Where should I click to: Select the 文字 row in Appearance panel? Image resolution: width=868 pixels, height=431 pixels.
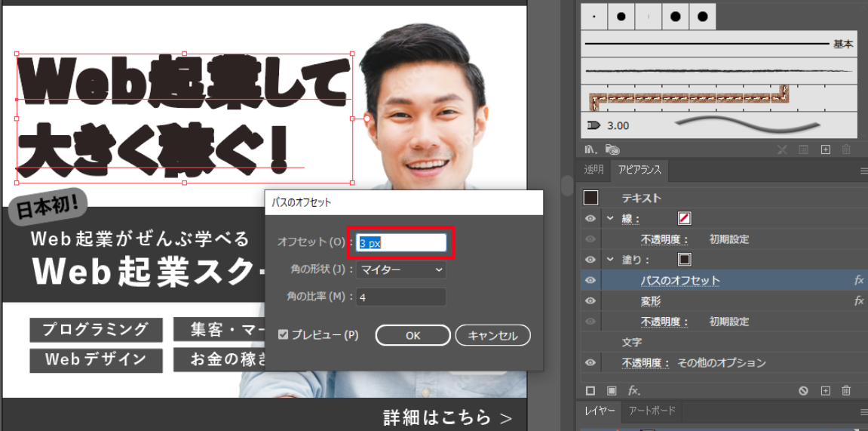[x=719, y=343]
